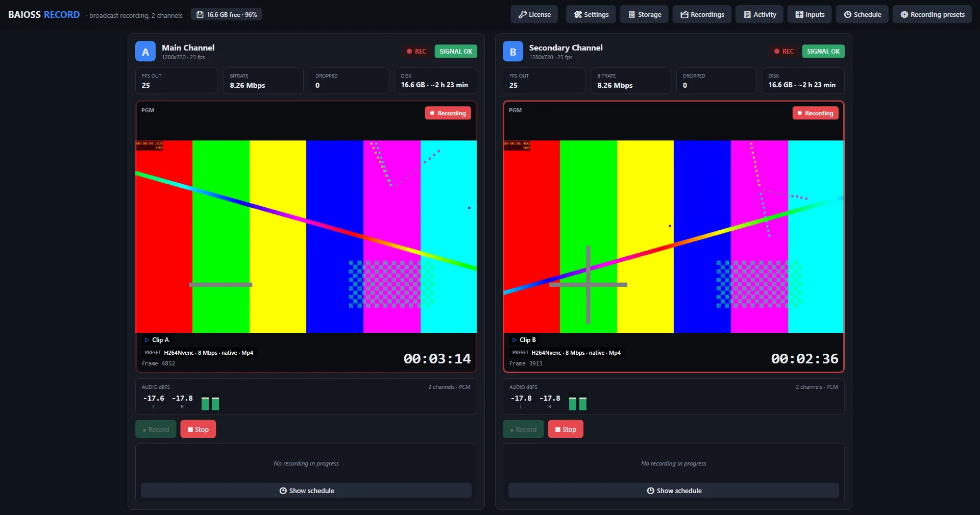Click the Main Channel PGM preview
The width and height of the screenshot is (980, 515).
coord(306,236)
